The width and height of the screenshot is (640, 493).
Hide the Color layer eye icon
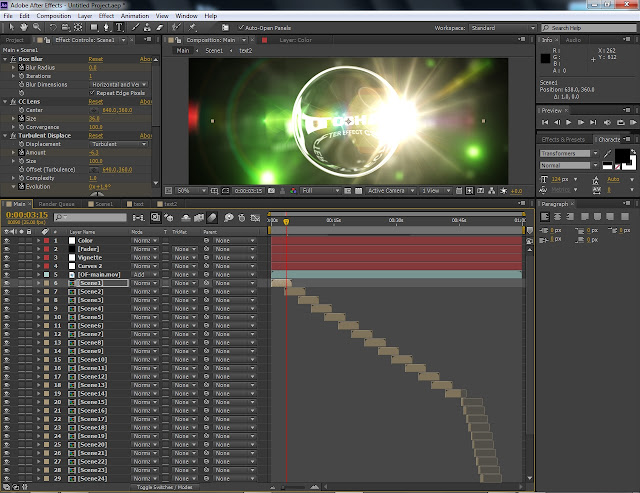7,240
